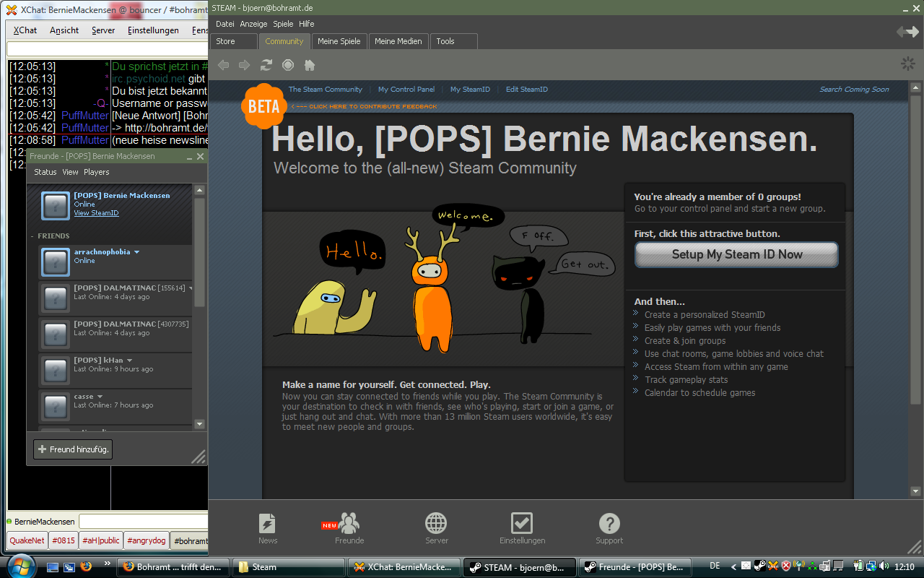Click Freund hinzufüg. button
The image size is (924, 578).
73,449
